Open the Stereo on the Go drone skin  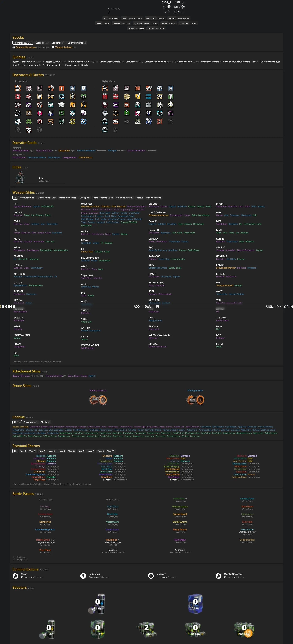98,400
